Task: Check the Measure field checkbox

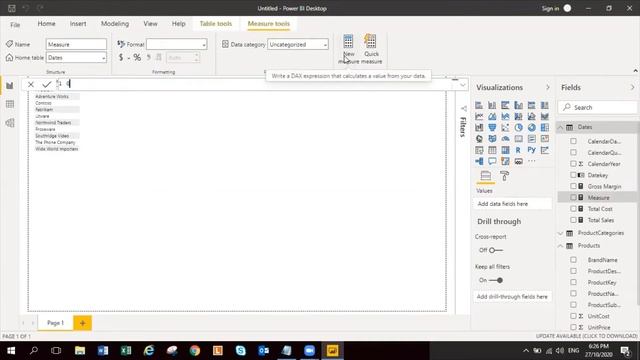Action: click(573, 198)
